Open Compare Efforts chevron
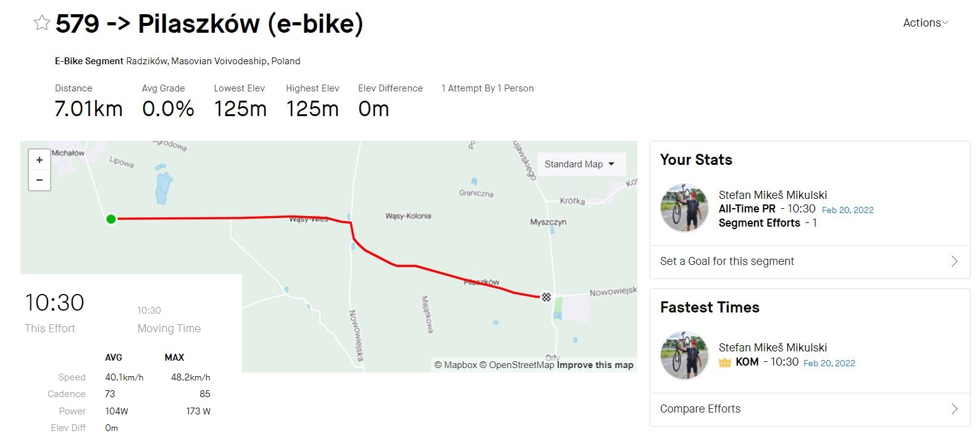Screen dimensions: 980x436 [x=954, y=409]
